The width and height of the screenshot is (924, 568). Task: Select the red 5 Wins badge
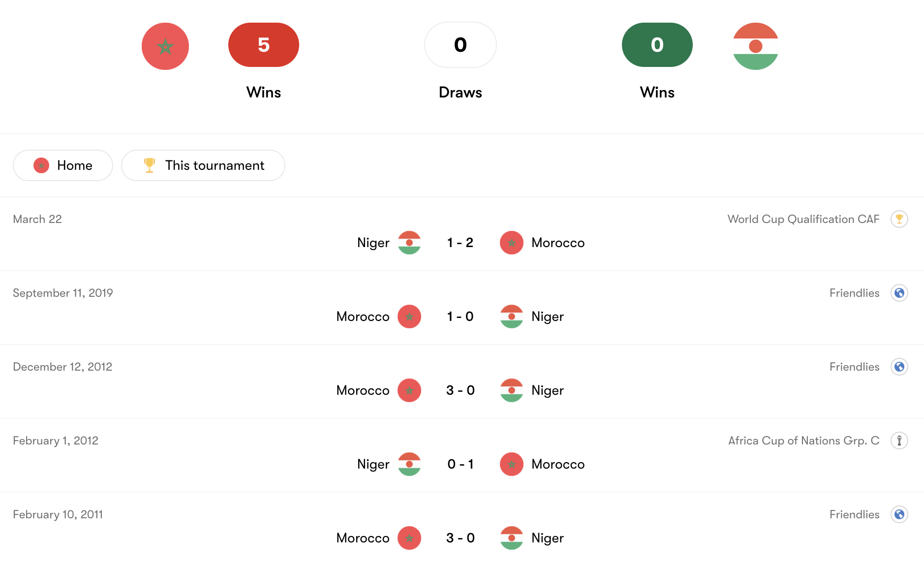click(x=264, y=45)
